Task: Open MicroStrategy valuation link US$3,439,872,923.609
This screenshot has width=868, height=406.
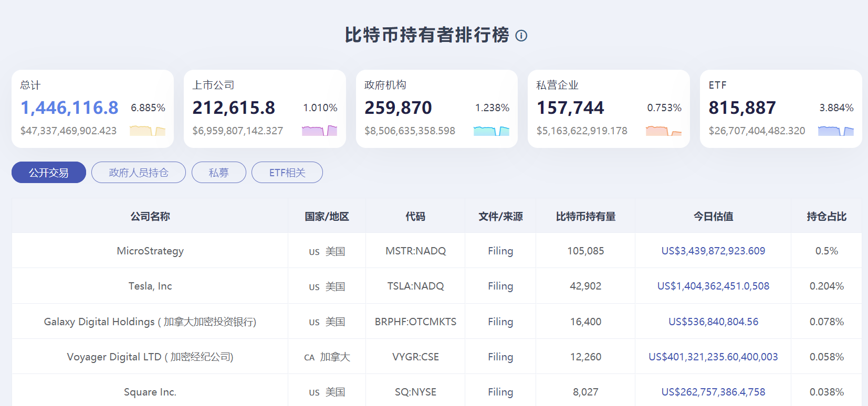Action: pos(713,251)
